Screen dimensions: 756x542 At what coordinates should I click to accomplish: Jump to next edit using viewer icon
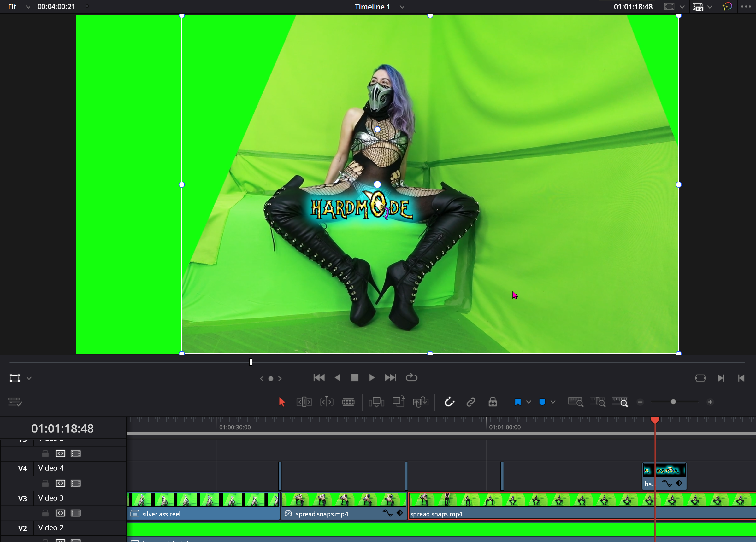tap(721, 378)
